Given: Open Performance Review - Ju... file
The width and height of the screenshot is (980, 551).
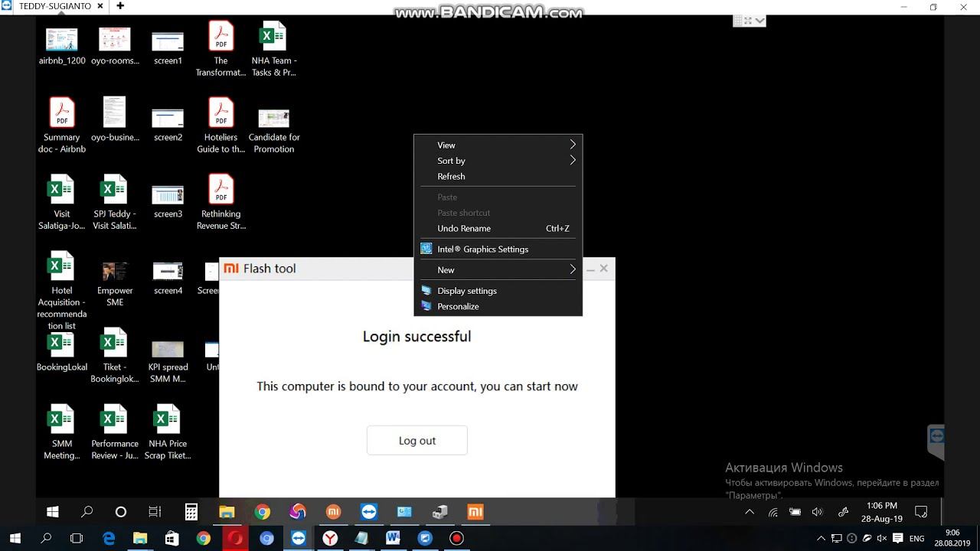Looking at the screenshot, I should tap(115, 432).
